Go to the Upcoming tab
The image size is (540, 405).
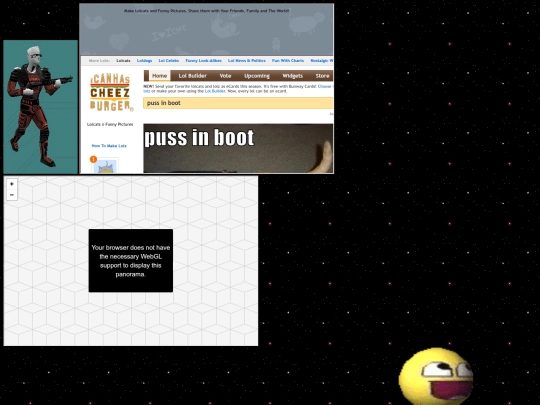[x=257, y=76]
